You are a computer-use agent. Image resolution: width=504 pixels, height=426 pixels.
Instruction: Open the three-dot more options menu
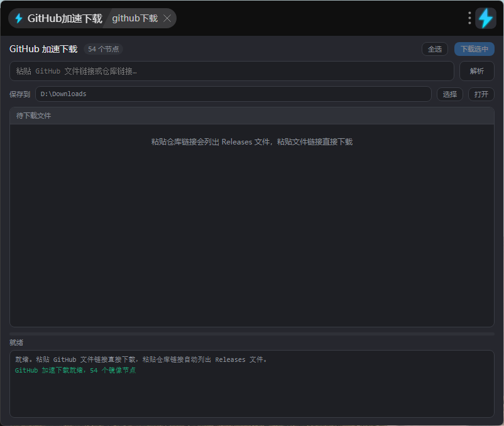pyautogui.click(x=469, y=18)
